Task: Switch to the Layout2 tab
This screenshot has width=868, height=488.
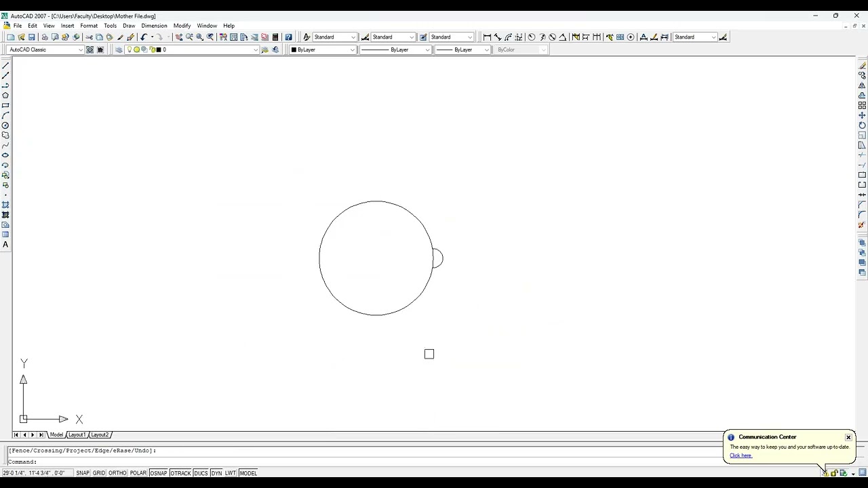Action: (x=100, y=434)
